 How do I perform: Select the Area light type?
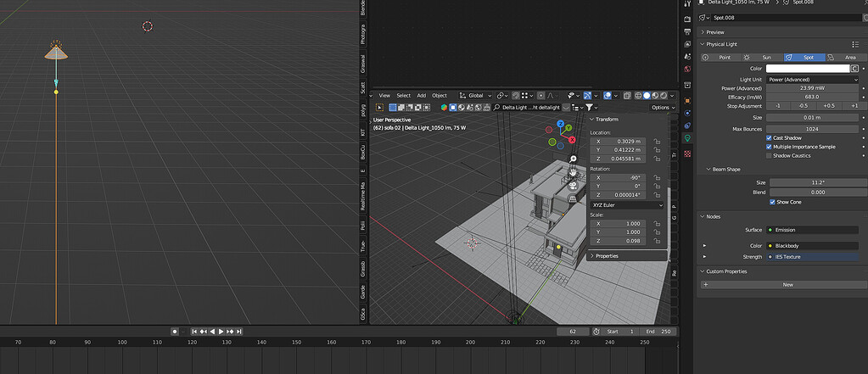[x=847, y=58]
